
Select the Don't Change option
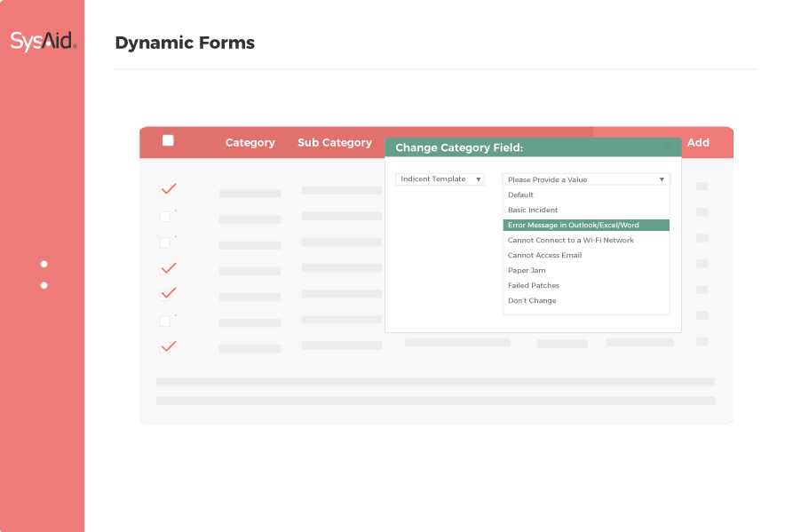point(586,300)
